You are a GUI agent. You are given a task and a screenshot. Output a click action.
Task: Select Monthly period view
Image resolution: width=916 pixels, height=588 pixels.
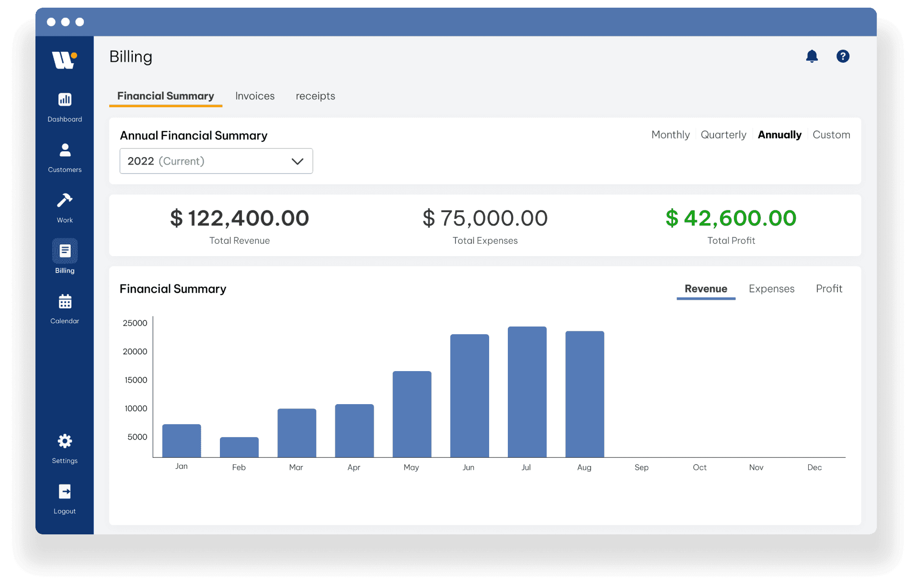tap(670, 135)
